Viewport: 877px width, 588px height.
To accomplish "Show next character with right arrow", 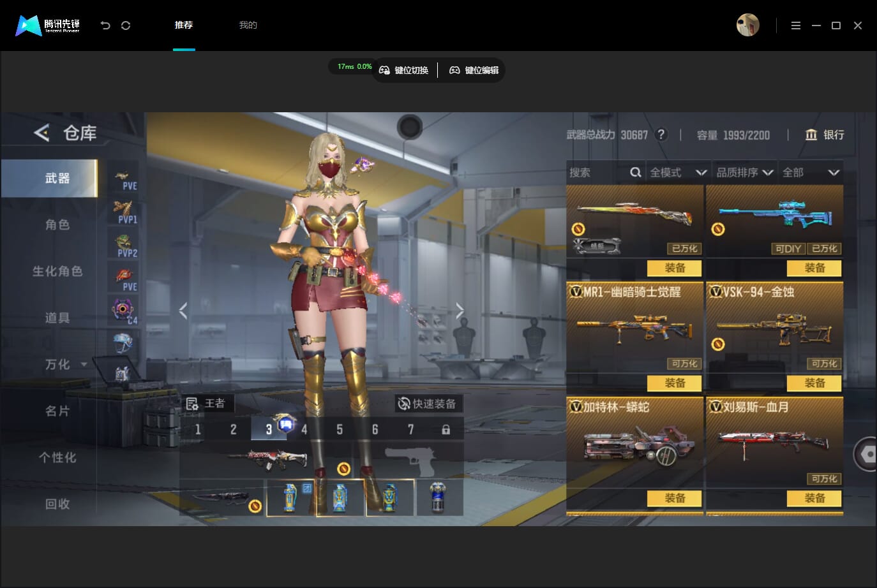I will point(460,311).
